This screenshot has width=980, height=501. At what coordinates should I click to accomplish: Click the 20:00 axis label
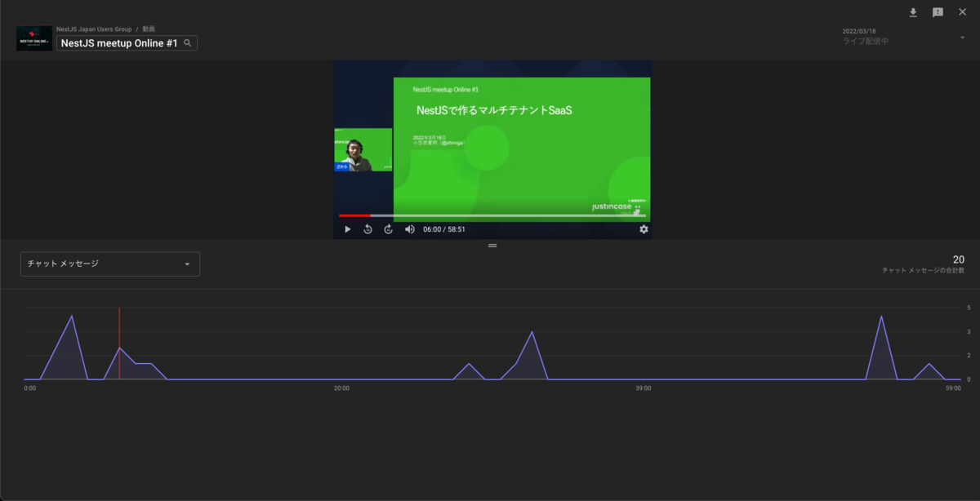341,388
